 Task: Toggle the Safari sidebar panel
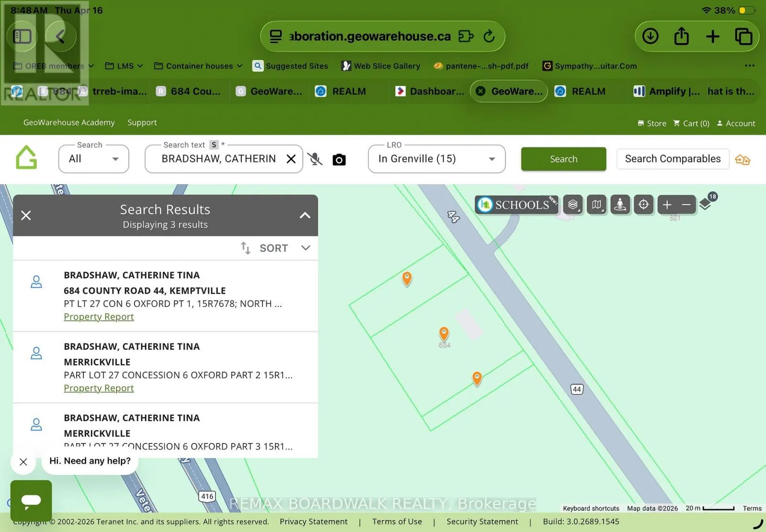click(22, 36)
